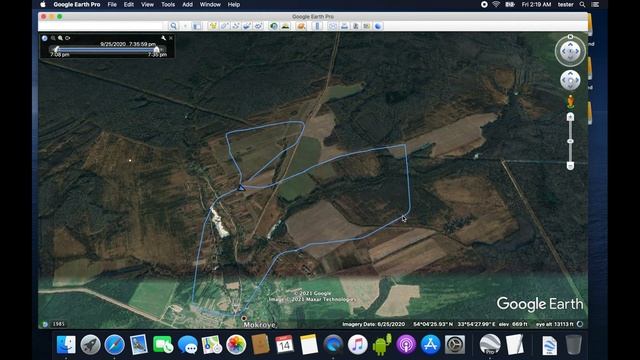
Task: Click the 54°04'25.93" N latitude readout
Action: tap(433, 324)
